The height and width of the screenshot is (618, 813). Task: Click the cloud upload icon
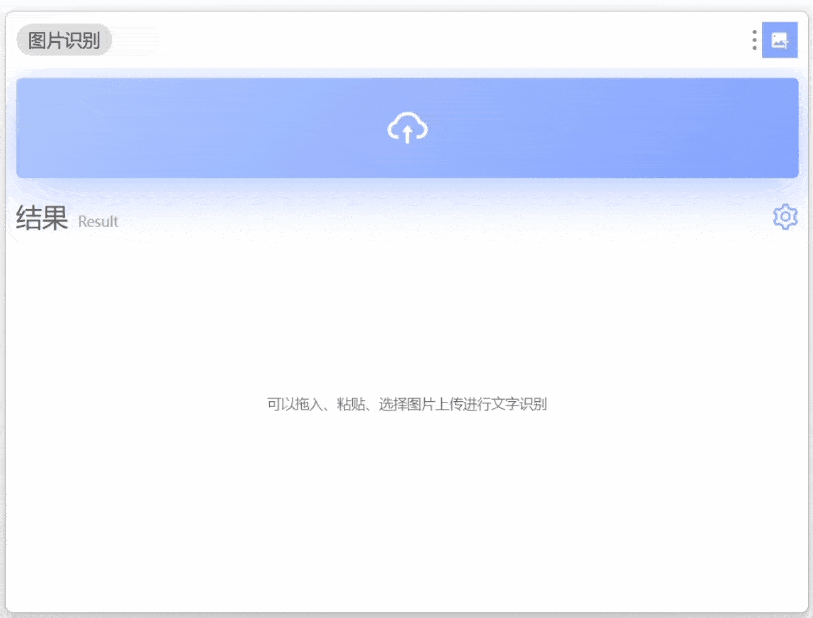point(408,128)
